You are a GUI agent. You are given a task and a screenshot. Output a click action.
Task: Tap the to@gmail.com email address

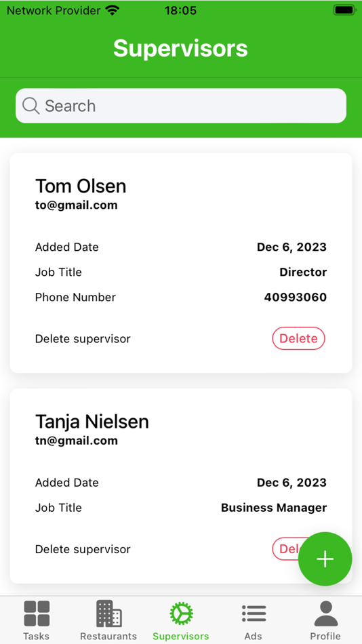77,205
